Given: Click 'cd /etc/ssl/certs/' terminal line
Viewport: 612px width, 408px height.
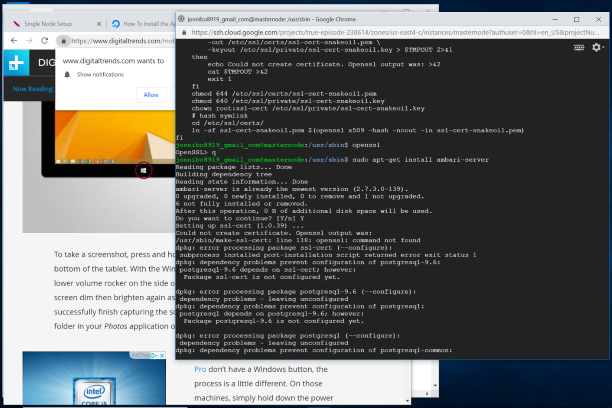Looking at the screenshot, I should pos(228,123).
